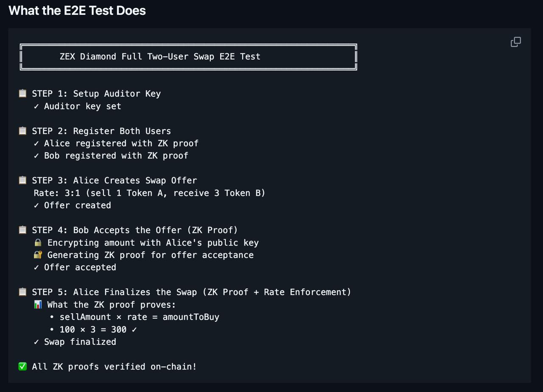This screenshot has width=543, height=392.
Task: Click the ZEX Diamond test title banner
Action: [160, 57]
